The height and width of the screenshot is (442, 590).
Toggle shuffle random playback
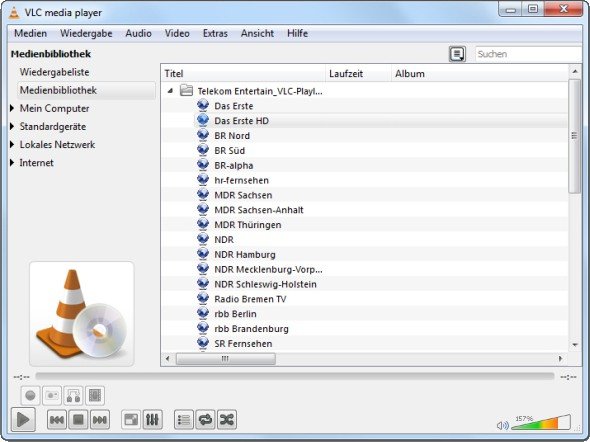coord(227,419)
